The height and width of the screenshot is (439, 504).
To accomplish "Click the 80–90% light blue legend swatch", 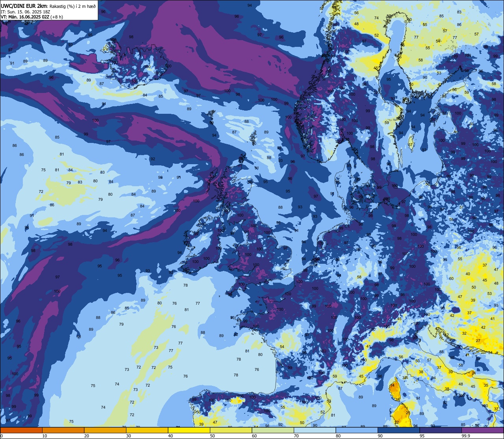I will pyautogui.click(x=357, y=430).
